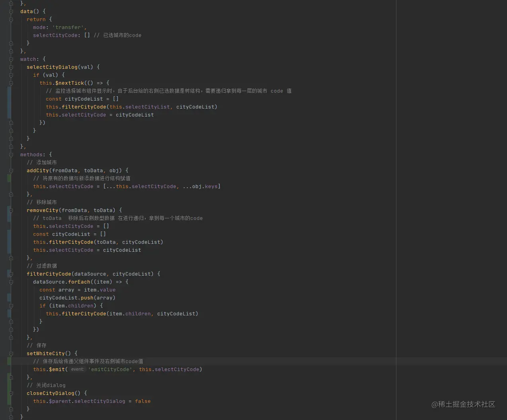Fold the watch: block in the gutter
Image resolution: width=507 pixels, height=420 pixels.
11,59
